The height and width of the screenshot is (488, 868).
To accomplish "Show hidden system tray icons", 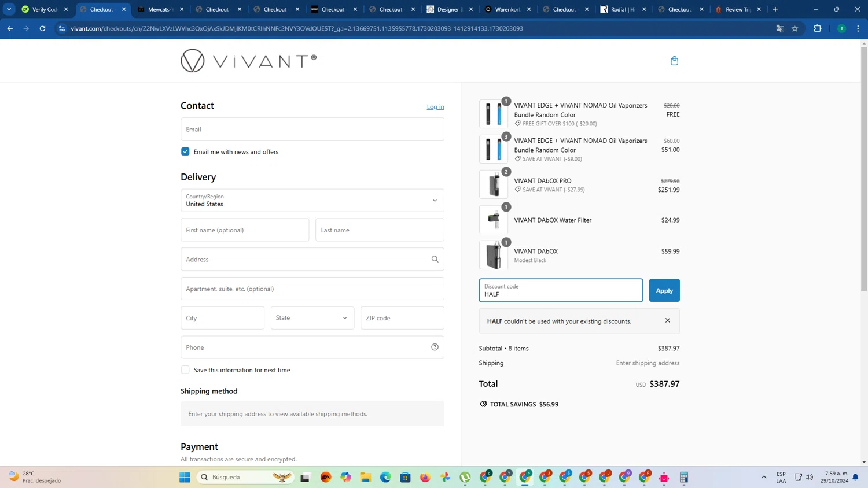I will (x=764, y=477).
